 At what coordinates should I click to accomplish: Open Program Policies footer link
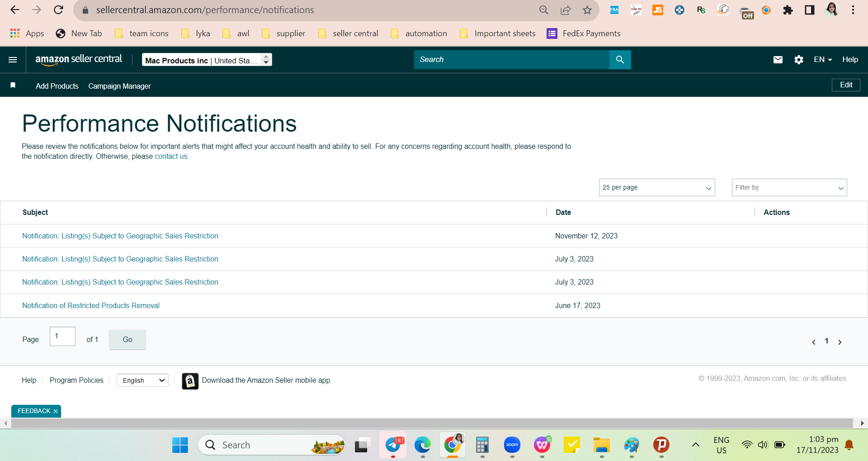[x=76, y=380]
